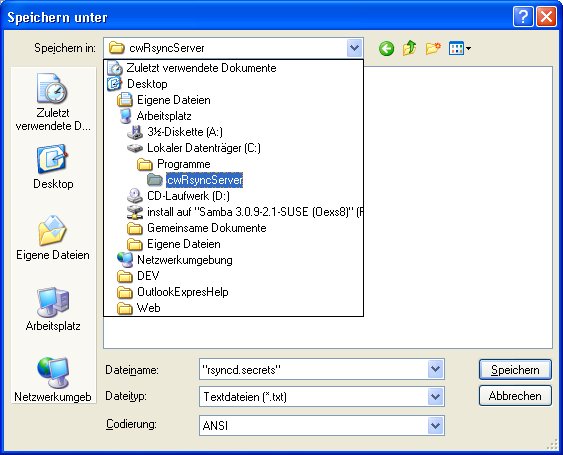
Task: Click into the Dateiname text field
Action: tap(313, 369)
